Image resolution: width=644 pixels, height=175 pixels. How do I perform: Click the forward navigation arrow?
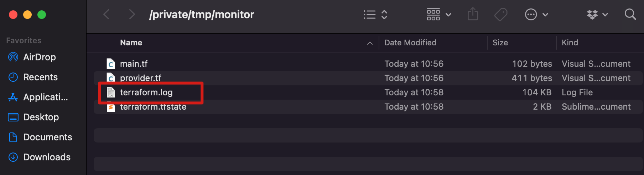tap(132, 15)
